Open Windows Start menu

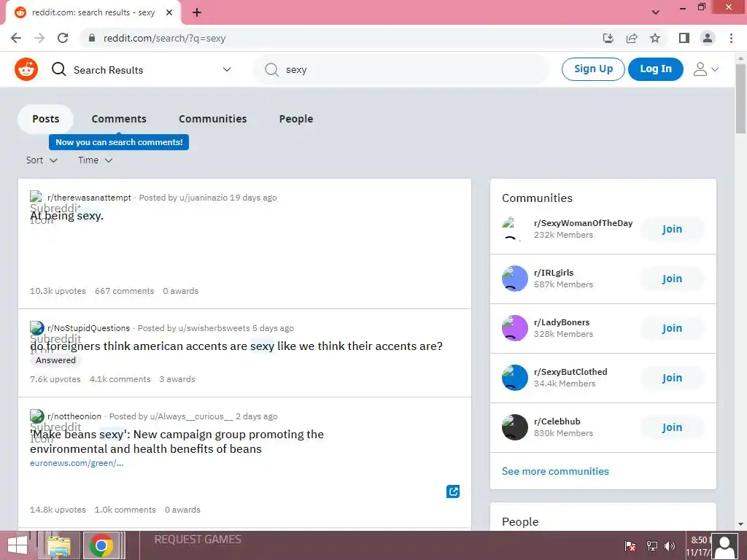click(18, 545)
